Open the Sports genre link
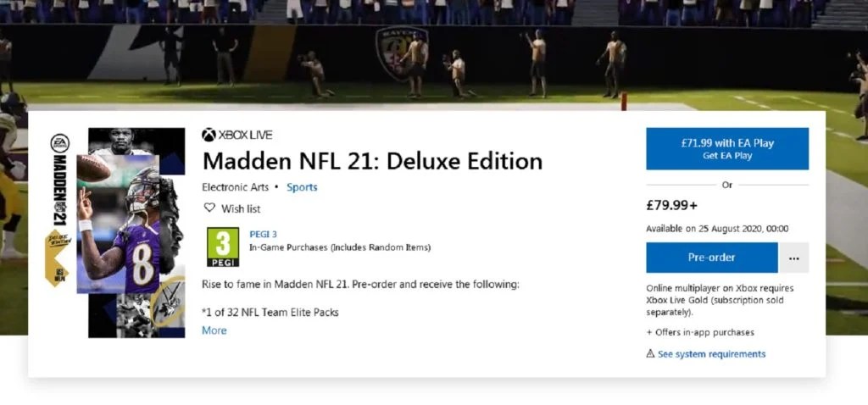This screenshot has height=405, width=868. 303,187
